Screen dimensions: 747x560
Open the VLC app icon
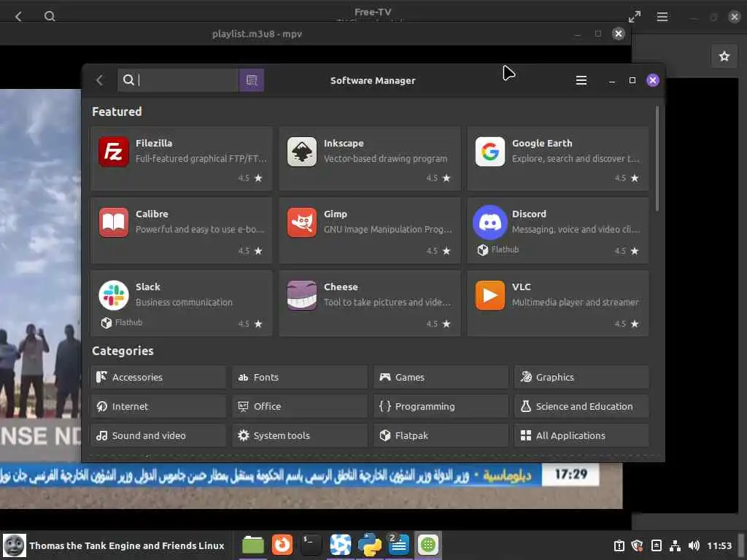pyautogui.click(x=489, y=295)
